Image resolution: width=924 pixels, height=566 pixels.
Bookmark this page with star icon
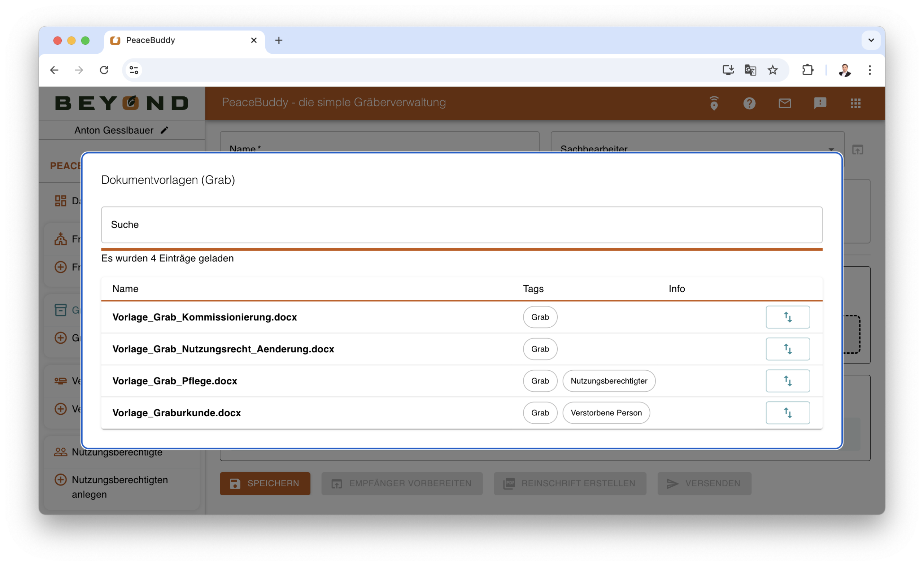[772, 70]
